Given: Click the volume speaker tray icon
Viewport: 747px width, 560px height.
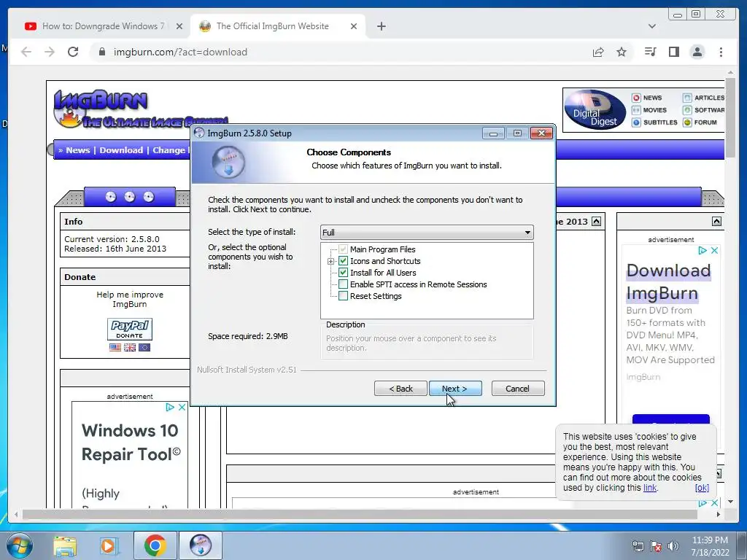Looking at the screenshot, I should 673,546.
